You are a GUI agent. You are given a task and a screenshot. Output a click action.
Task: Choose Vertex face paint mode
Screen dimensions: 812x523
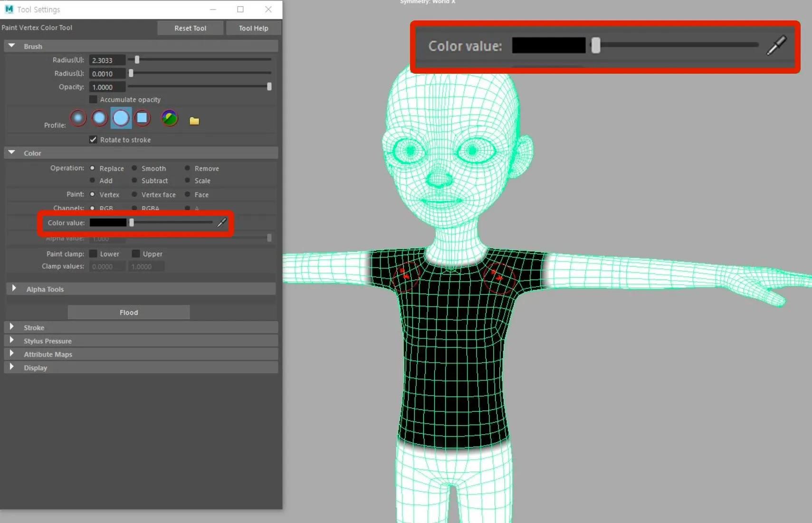[x=134, y=194]
